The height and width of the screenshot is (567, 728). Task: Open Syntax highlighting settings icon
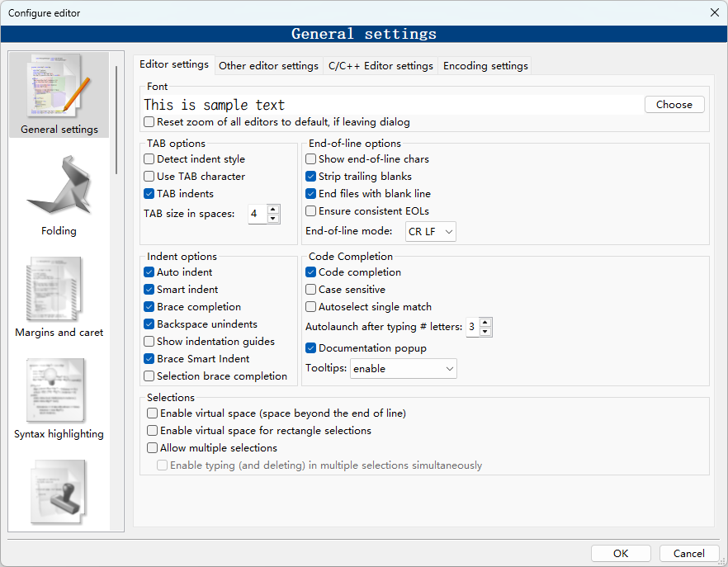pyautogui.click(x=59, y=399)
